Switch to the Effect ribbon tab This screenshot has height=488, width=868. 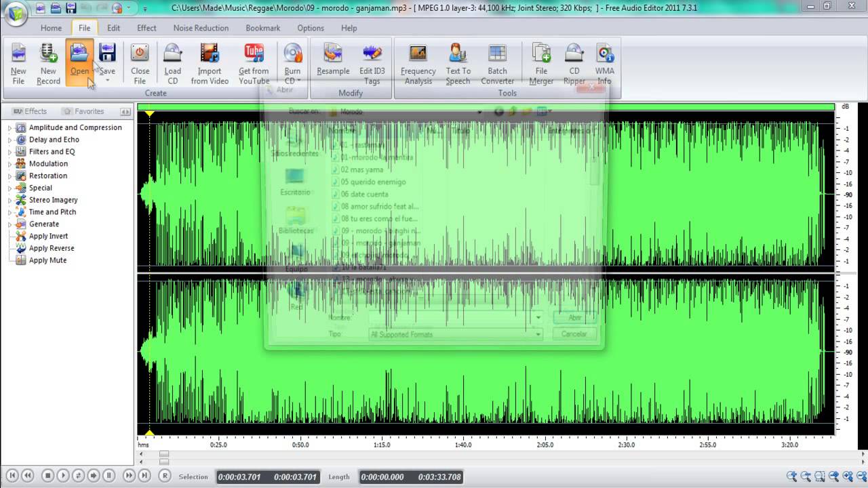[146, 28]
